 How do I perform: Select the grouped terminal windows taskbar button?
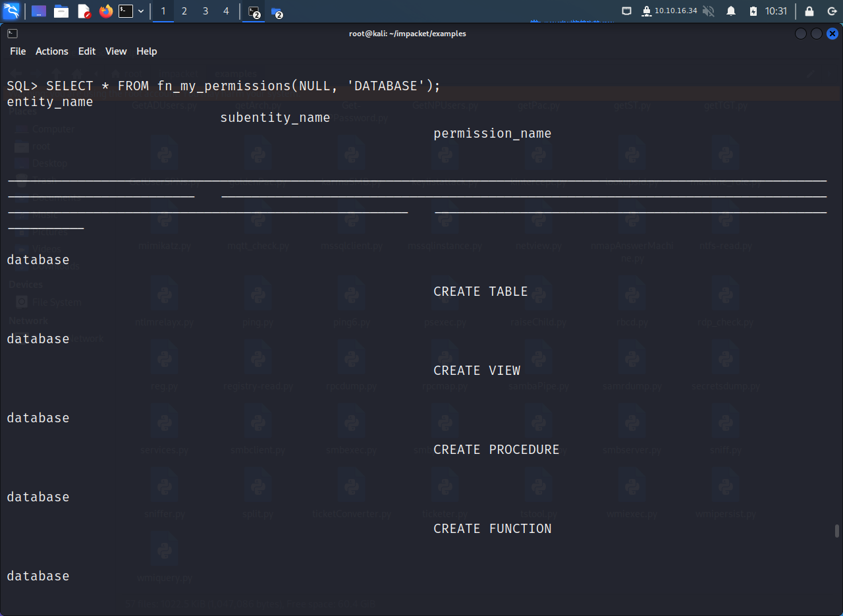pos(254,11)
